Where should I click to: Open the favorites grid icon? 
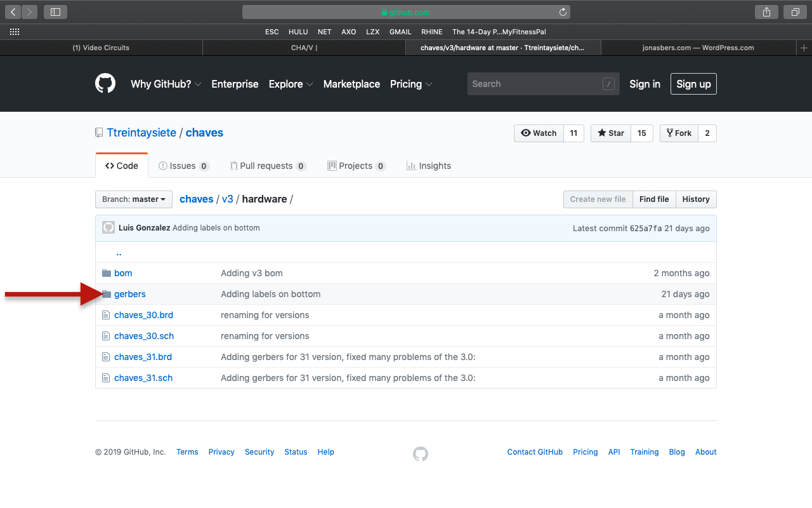point(15,32)
